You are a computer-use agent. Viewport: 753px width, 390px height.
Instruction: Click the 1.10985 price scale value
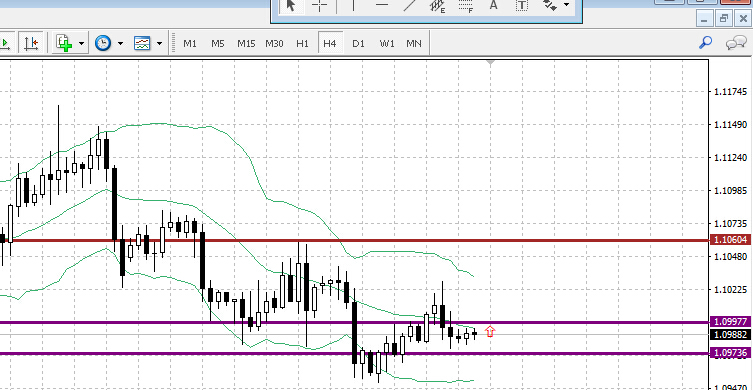tap(731, 191)
